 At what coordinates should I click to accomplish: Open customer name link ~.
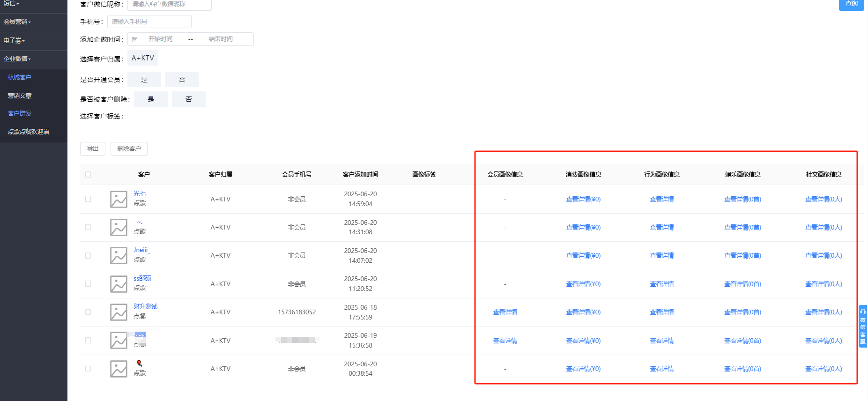coord(140,222)
